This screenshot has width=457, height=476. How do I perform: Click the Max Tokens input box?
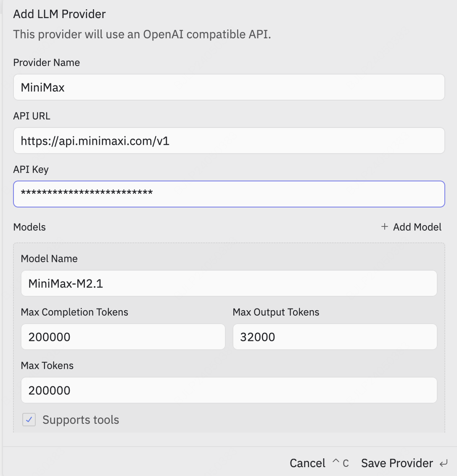pos(229,390)
